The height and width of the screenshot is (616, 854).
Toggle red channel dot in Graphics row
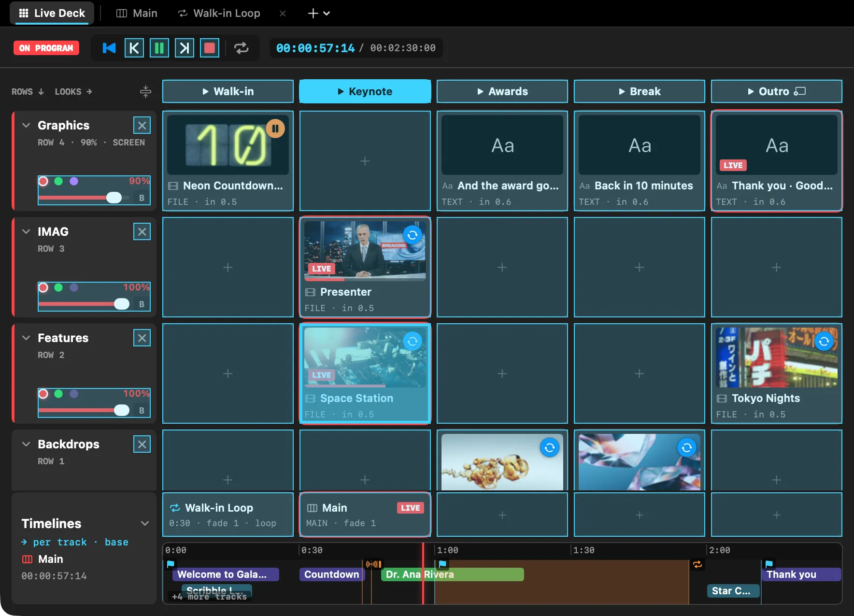coord(43,181)
